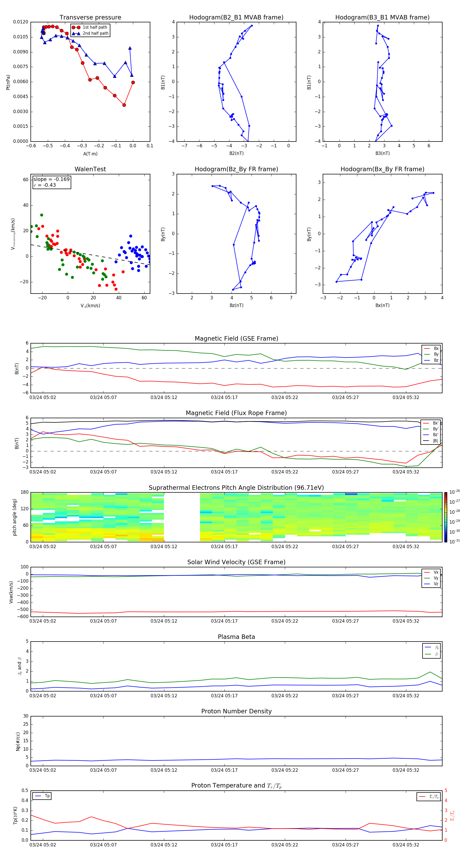The image size is (473, 868).
Task: Click the white data gap in pitch angle spectrogram
Action: [182, 517]
